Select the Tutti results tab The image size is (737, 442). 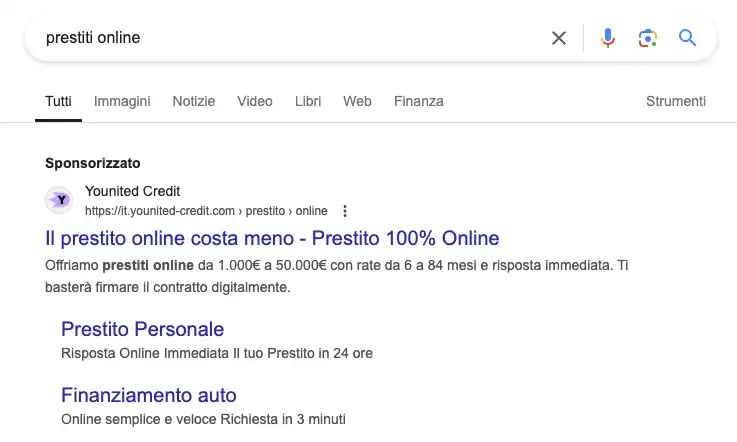[58, 101]
